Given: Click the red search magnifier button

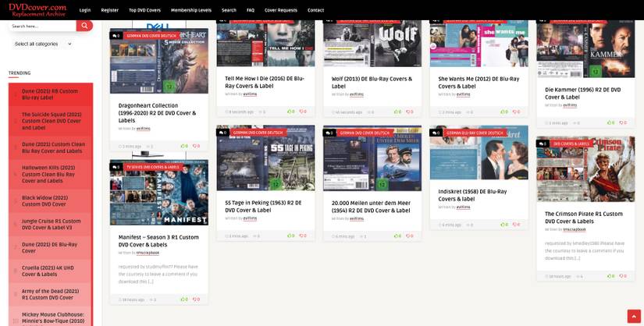Looking at the screenshot, I should (x=84, y=26).
